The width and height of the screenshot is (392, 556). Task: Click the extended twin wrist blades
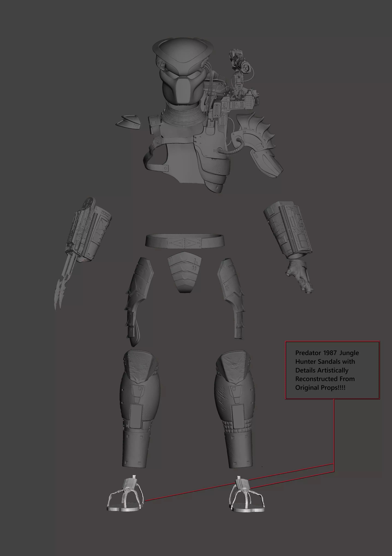[x=63, y=283]
